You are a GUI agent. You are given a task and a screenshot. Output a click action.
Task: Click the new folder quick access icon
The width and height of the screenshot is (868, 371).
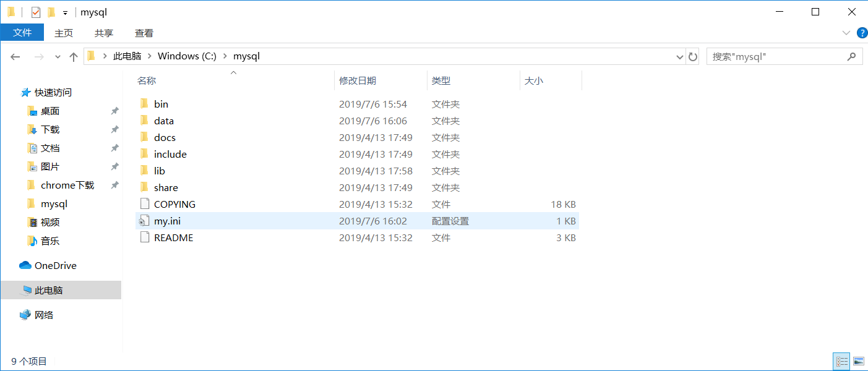pos(51,12)
